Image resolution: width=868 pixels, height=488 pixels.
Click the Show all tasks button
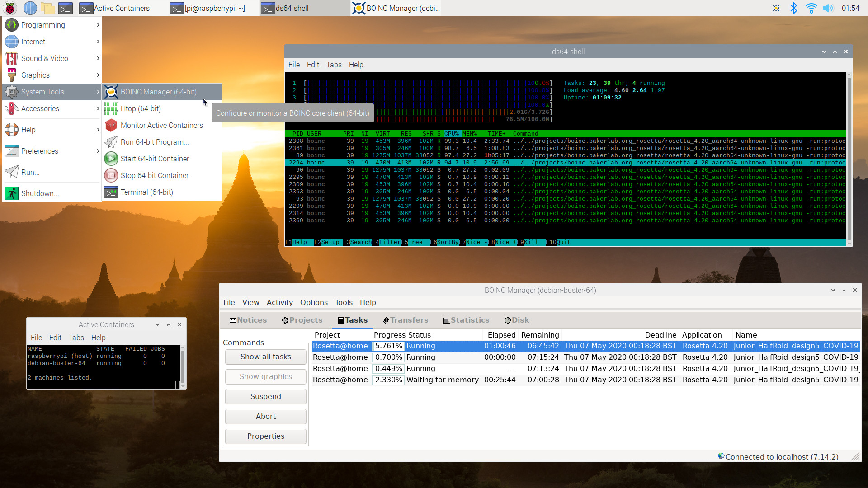(x=266, y=357)
